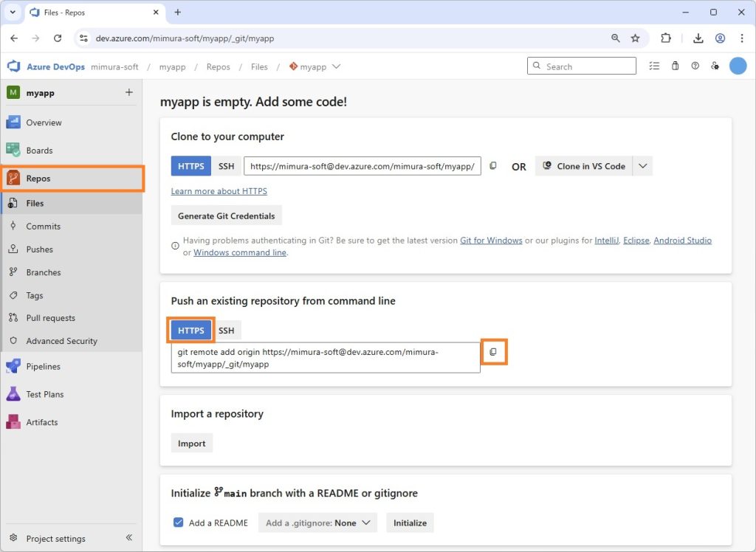756x552 pixels.
Task: Select SSH under Push an existing repository
Action: coord(226,331)
